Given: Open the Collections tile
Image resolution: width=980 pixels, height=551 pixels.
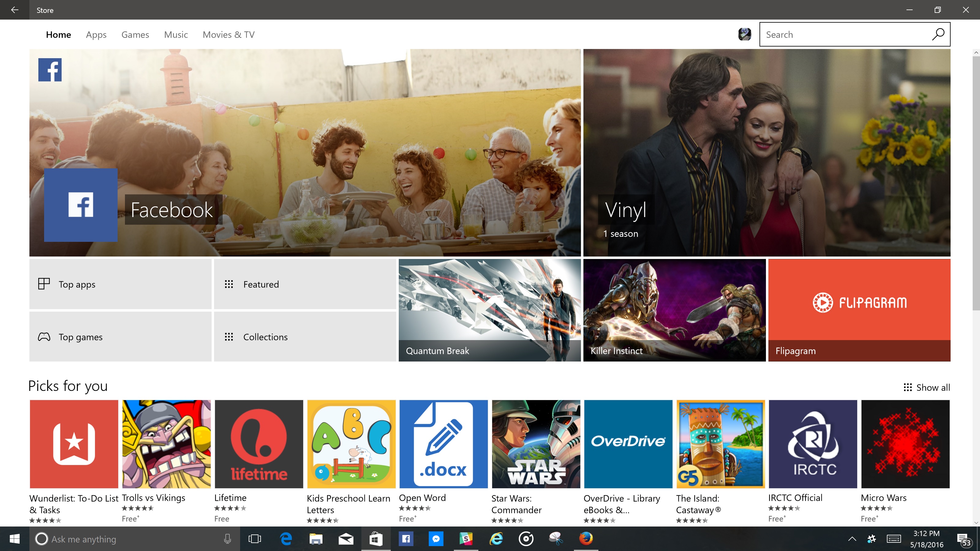Looking at the screenshot, I should [x=305, y=336].
